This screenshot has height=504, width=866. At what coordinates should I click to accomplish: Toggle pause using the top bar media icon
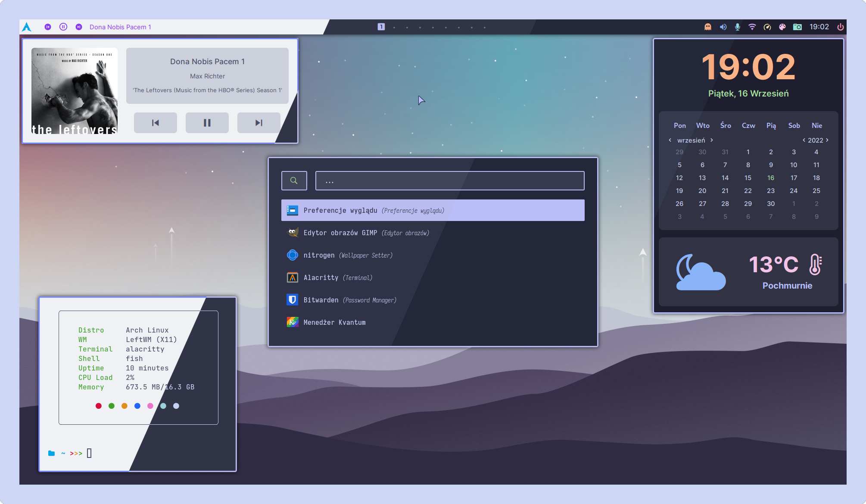pyautogui.click(x=63, y=27)
